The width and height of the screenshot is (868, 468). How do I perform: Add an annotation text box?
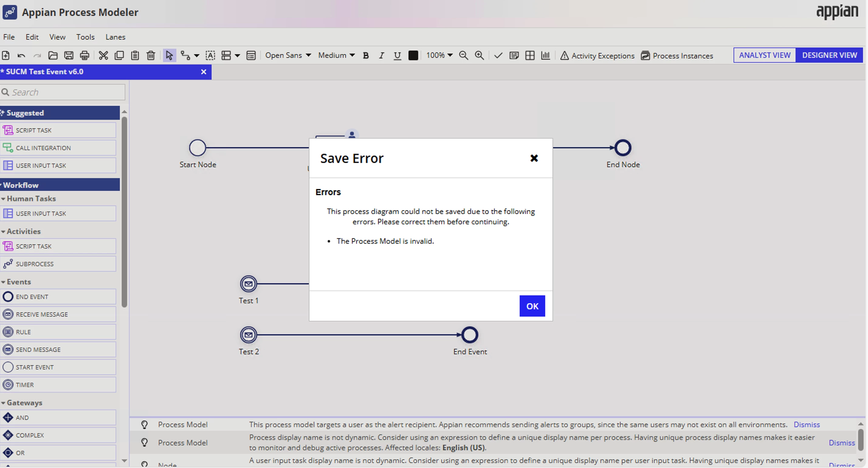click(x=210, y=55)
